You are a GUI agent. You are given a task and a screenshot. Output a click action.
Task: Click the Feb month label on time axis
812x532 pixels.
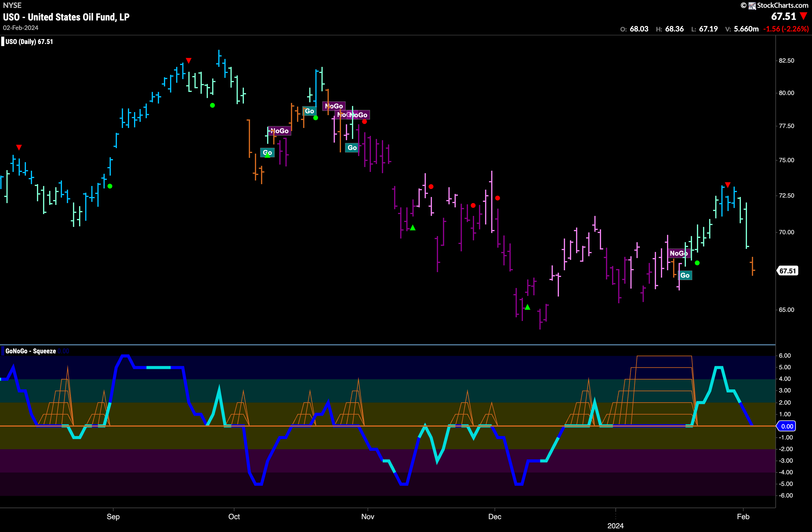coord(743,517)
